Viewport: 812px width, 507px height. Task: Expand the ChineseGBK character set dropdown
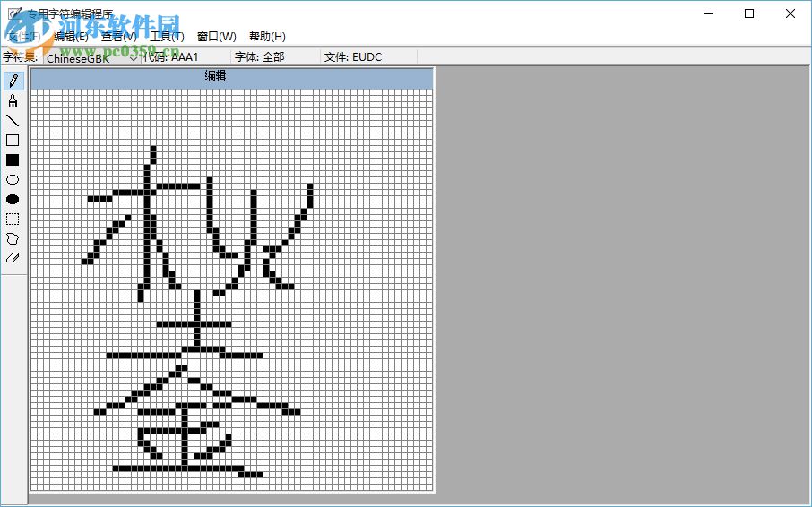133,58
